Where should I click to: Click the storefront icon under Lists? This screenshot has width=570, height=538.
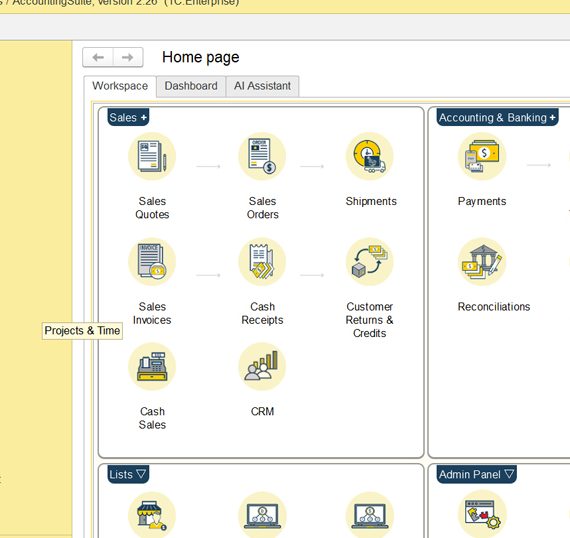point(152,515)
